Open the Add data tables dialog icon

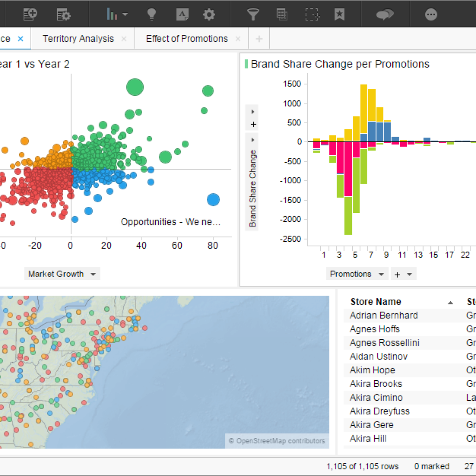click(x=30, y=14)
